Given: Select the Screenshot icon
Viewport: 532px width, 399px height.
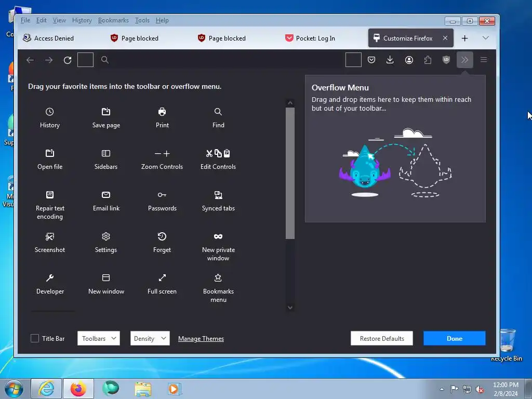Looking at the screenshot, I should 50,236.
